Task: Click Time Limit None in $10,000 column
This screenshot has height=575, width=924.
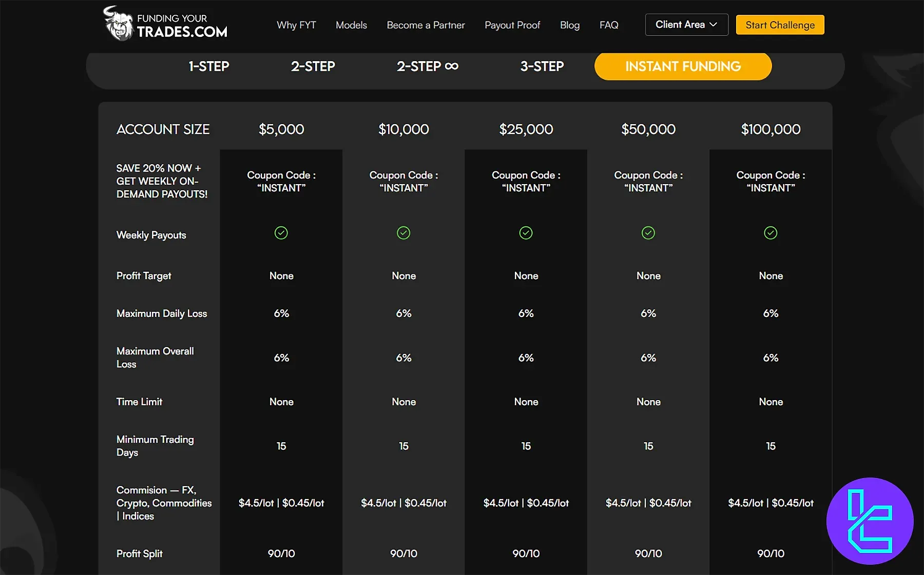Action: click(403, 402)
